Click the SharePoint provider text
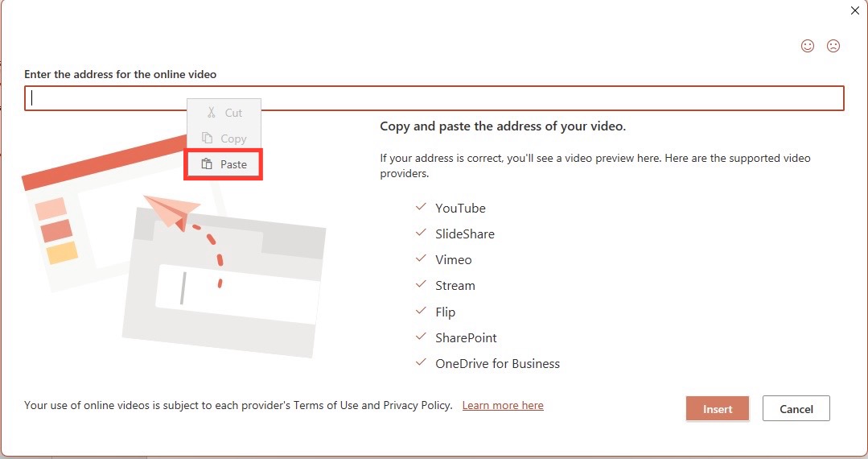The width and height of the screenshot is (868, 459). pos(466,337)
